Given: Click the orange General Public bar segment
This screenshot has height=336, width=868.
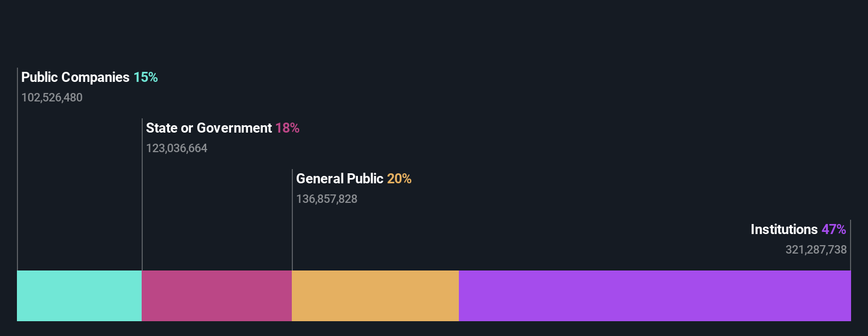Looking at the screenshot, I should coord(375,296).
